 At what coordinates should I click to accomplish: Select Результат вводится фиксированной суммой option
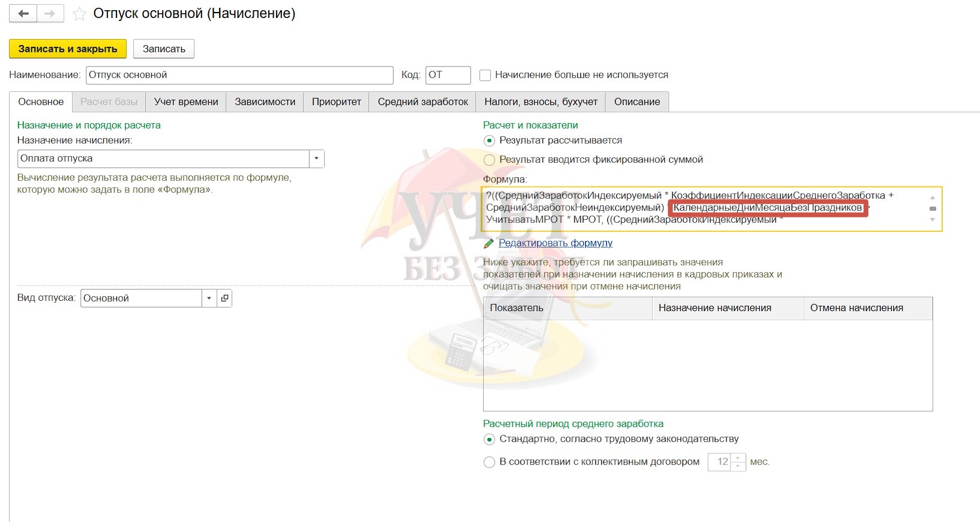click(489, 160)
